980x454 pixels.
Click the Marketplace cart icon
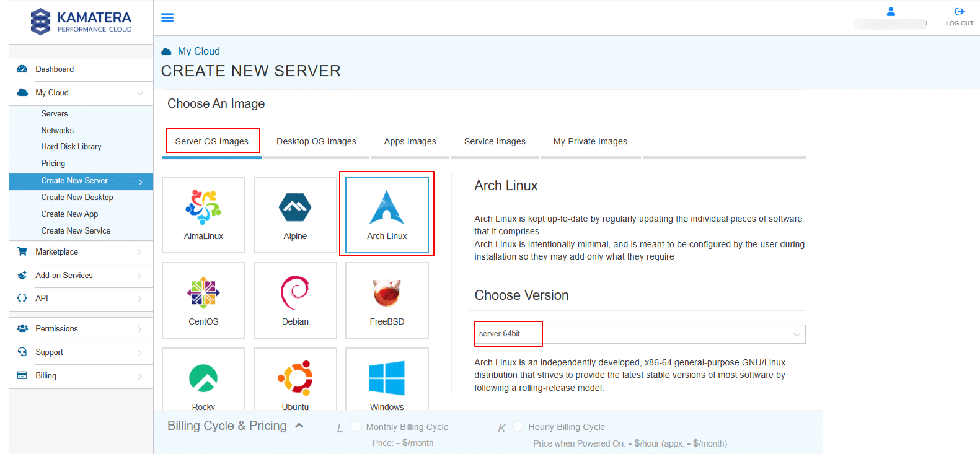tap(22, 251)
